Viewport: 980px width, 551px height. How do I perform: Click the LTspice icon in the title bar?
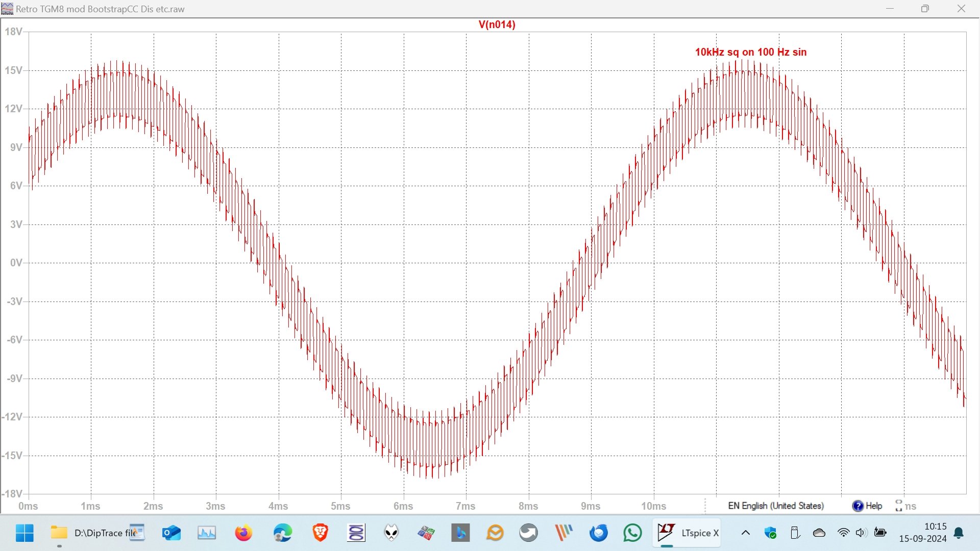(x=7, y=9)
